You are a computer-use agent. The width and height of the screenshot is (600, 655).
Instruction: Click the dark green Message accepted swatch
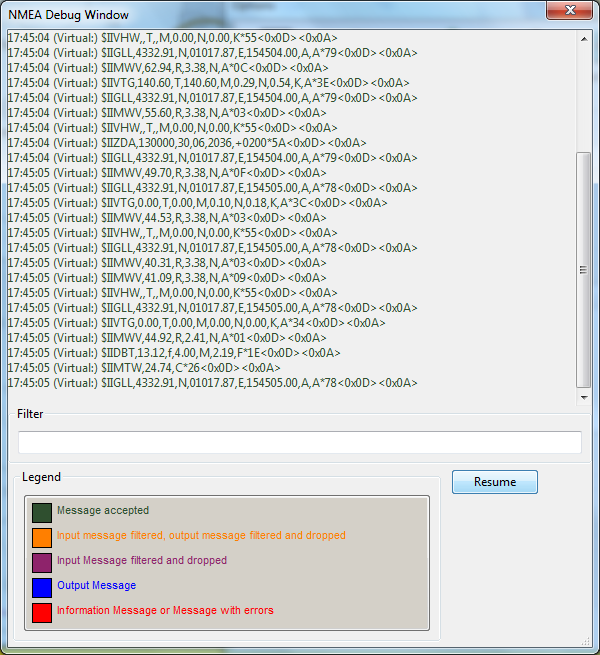(41, 512)
